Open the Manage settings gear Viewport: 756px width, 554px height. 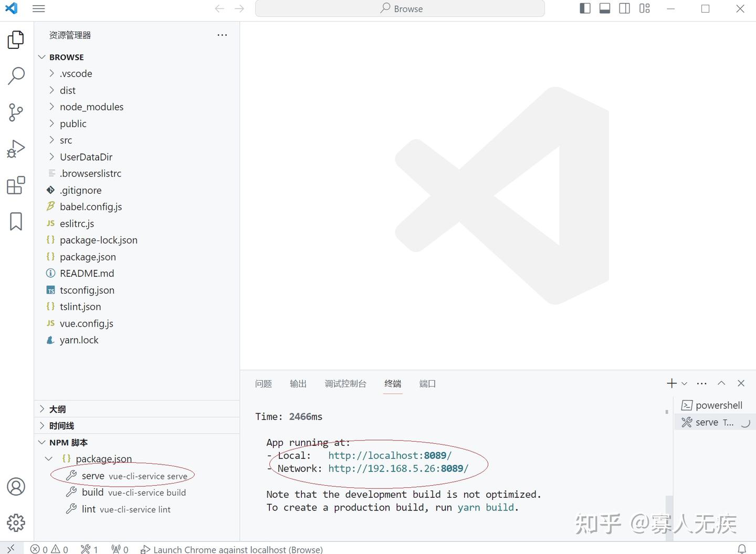click(16, 523)
